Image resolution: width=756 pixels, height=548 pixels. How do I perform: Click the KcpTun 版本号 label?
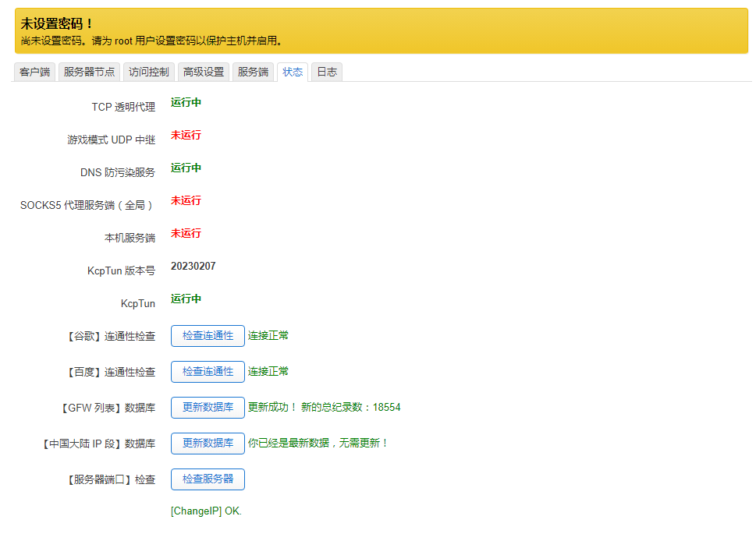coord(121,270)
